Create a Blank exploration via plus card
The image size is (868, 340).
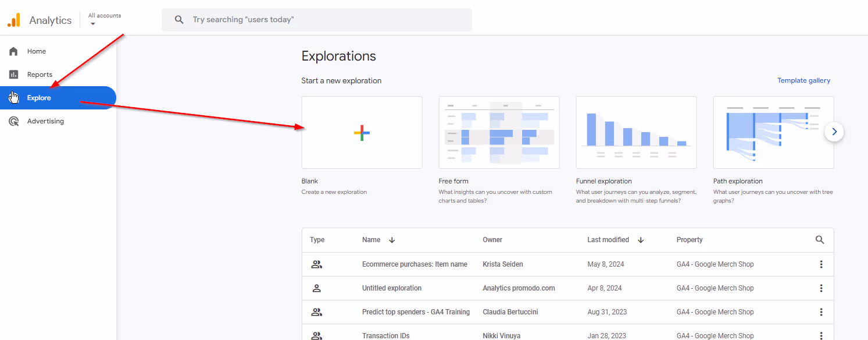click(362, 133)
